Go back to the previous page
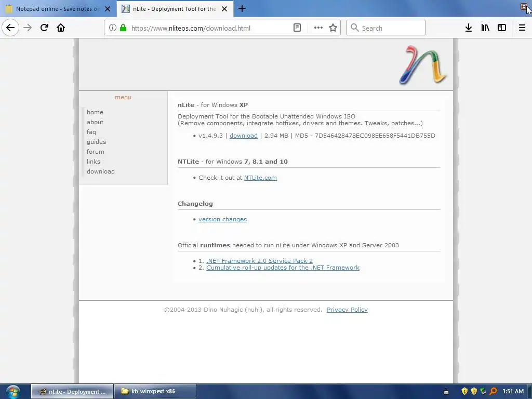Viewport: 532px width, 399px height. tap(10, 28)
